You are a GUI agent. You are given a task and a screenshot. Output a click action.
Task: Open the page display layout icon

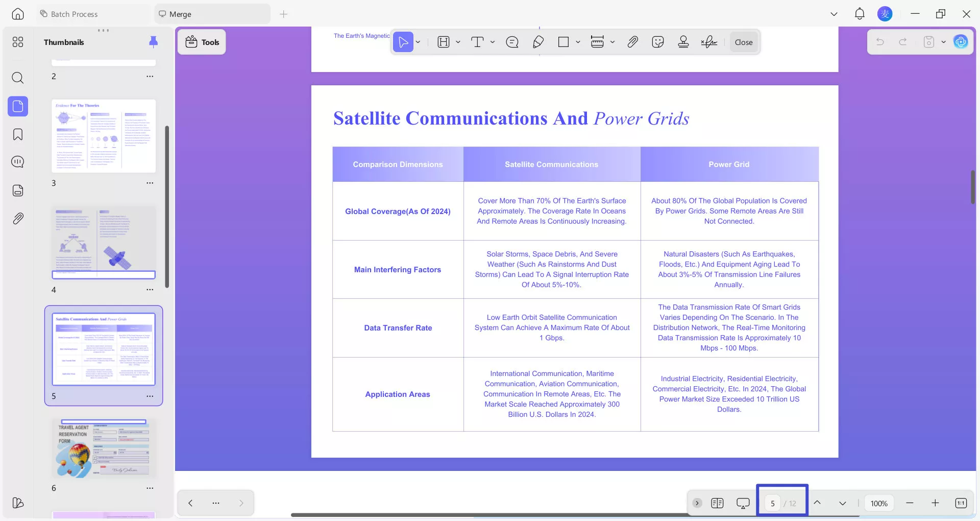coord(717,503)
